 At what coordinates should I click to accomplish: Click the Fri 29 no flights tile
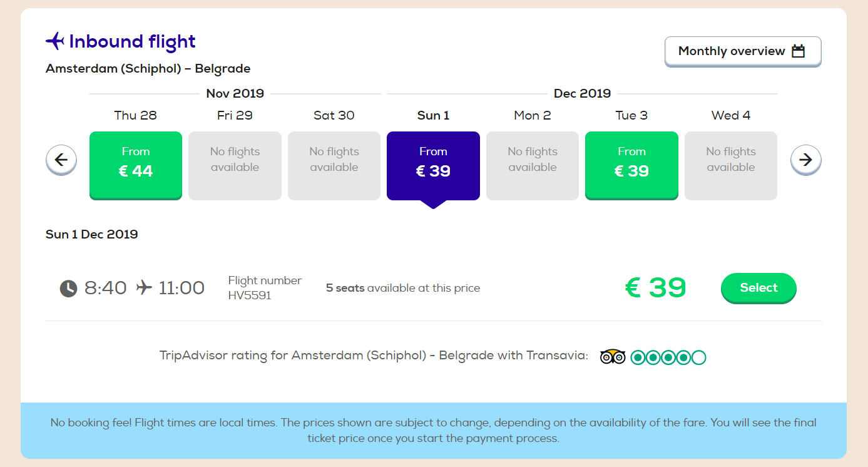pos(235,166)
